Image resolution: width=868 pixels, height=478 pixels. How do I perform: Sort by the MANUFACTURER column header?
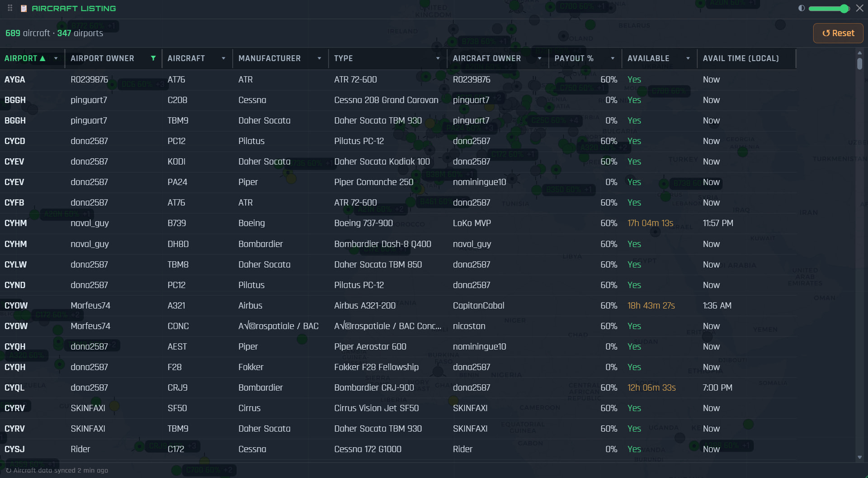[269, 58]
